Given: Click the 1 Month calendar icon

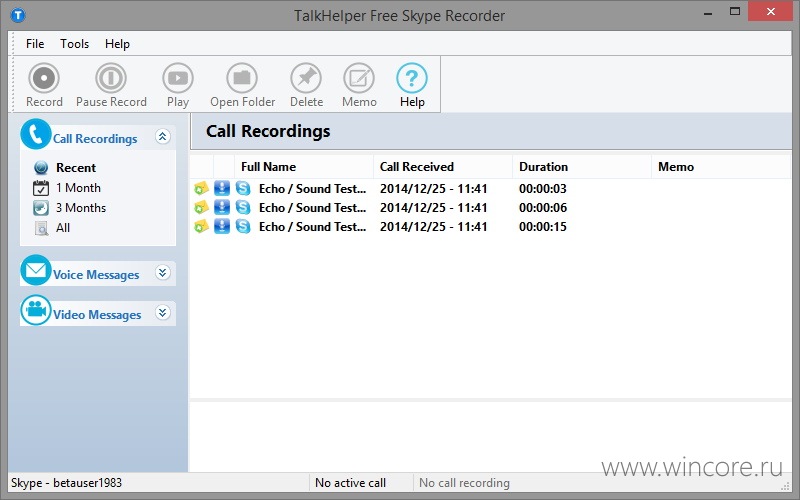Looking at the screenshot, I should click(41, 188).
